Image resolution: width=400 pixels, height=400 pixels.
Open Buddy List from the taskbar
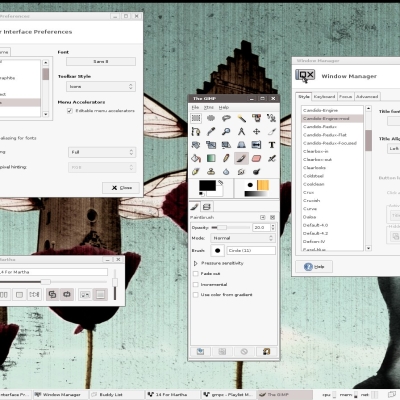(117, 395)
